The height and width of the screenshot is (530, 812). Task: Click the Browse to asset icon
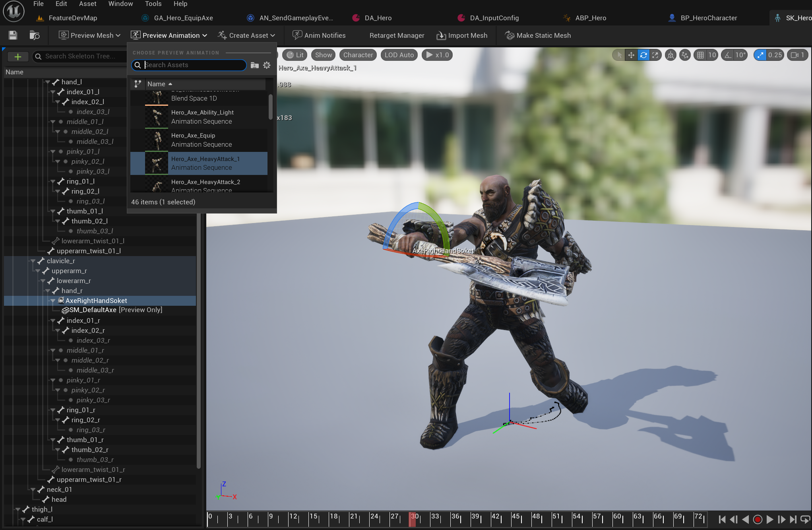tap(35, 35)
